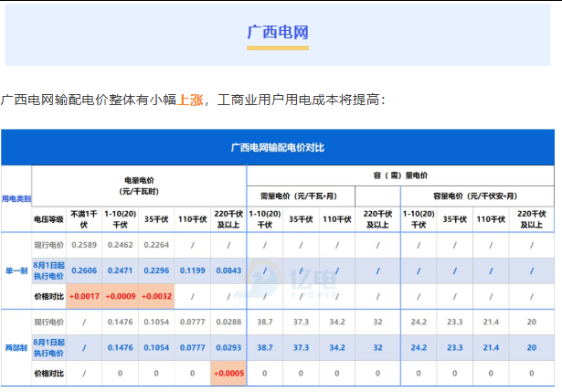Select the value 0.2264
The width and height of the screenshot is (562, 392).
point(156,245)
